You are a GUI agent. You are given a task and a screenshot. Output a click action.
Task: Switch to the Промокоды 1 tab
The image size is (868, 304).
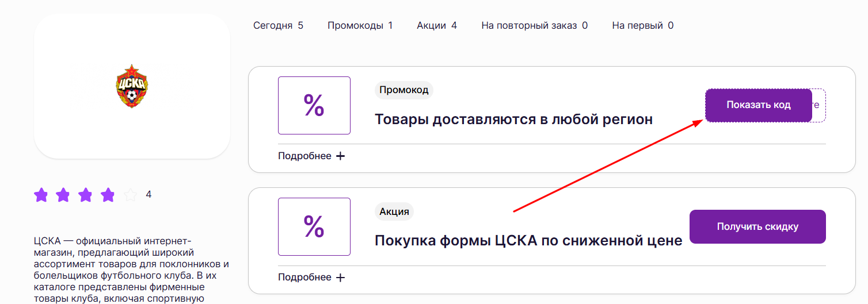pyautogui.click(x=360, y=25)
